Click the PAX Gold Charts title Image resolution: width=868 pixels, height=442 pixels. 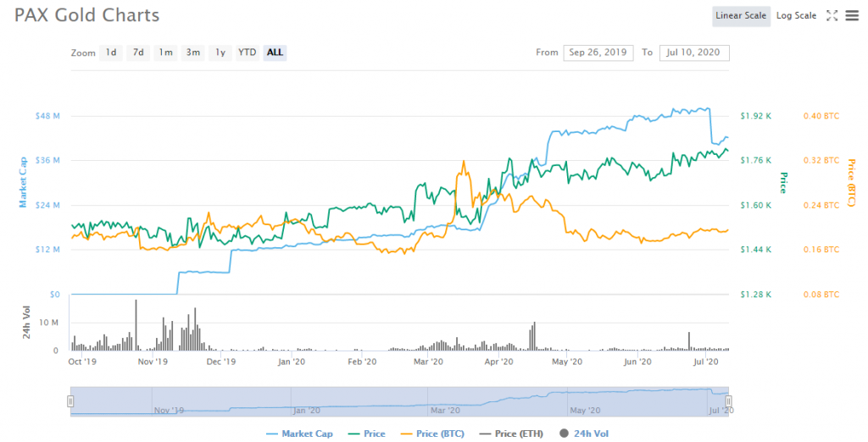[87, 15]
